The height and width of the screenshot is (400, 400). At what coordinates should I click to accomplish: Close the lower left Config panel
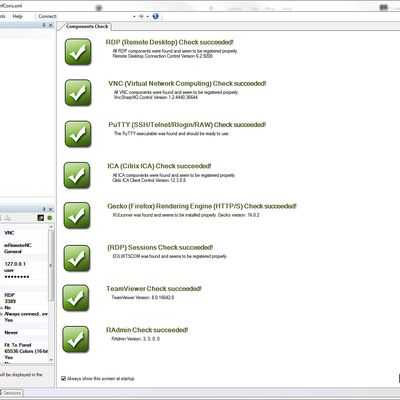pos(51,209)
